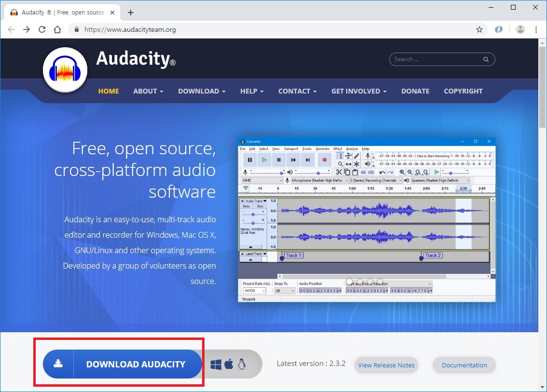Click the DOWNLOAD AUDACITY button

[x=123, y=364]
